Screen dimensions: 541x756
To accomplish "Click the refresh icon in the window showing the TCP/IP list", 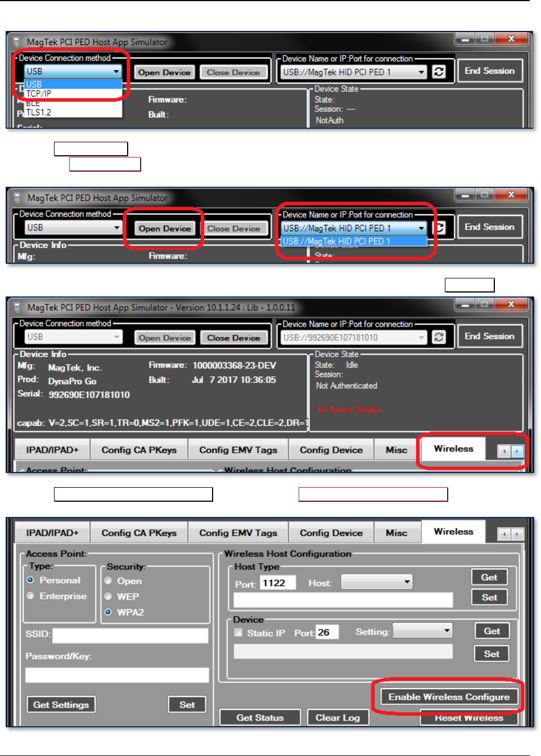I will click(x=439, y=71).
